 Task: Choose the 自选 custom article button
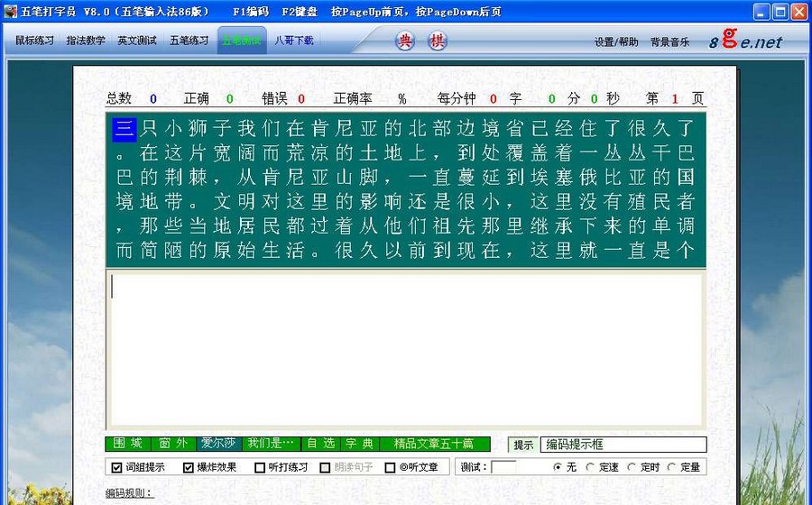(x=320, y=444)
